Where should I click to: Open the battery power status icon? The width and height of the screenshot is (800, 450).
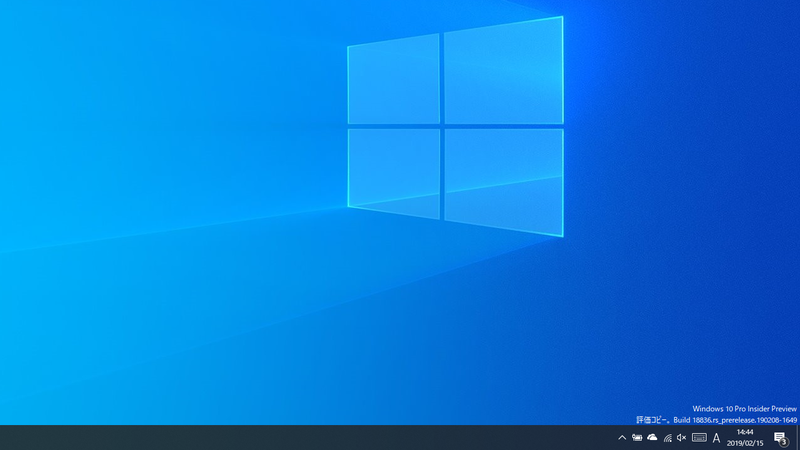(x=637, y=438)
